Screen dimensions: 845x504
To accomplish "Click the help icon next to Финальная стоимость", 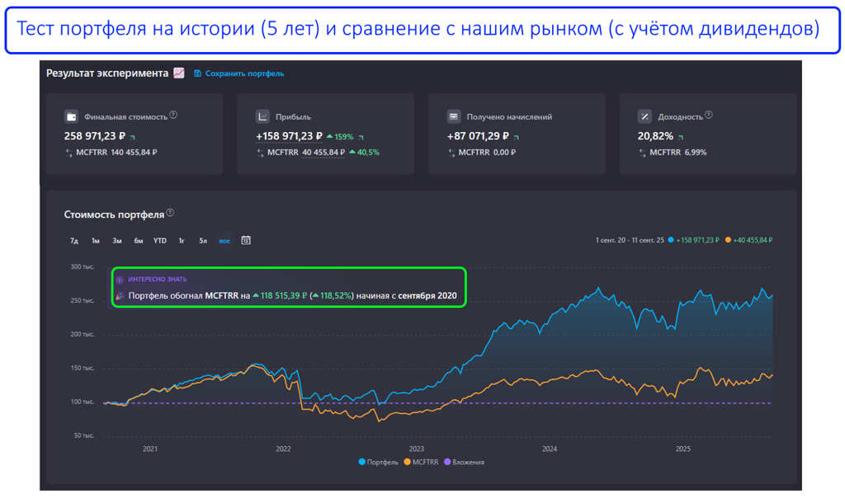I will click(x=173, y=115).
